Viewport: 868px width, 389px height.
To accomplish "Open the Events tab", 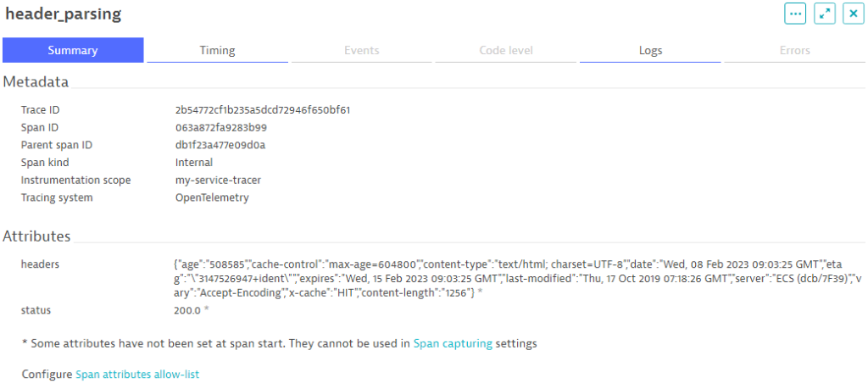I will pos(361,50).
